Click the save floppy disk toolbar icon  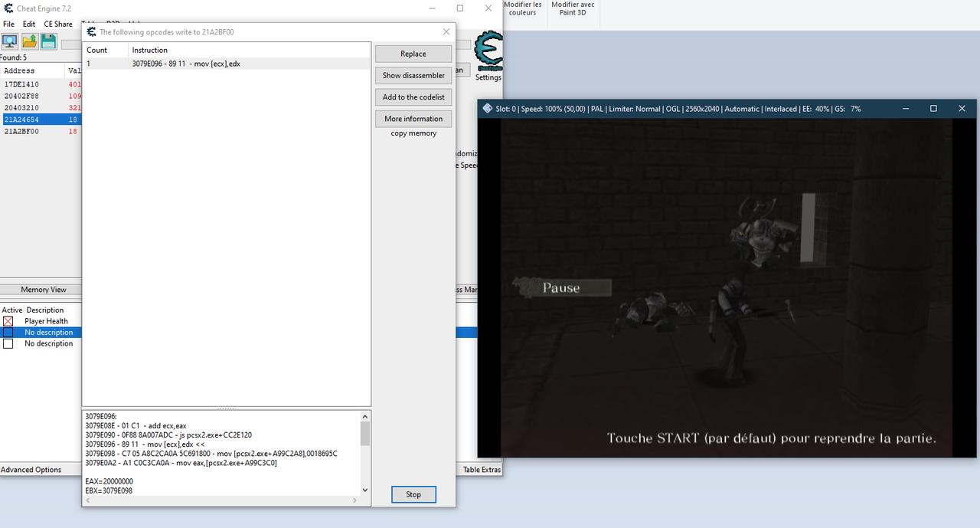pyautogui.click(x=48, y=42)
